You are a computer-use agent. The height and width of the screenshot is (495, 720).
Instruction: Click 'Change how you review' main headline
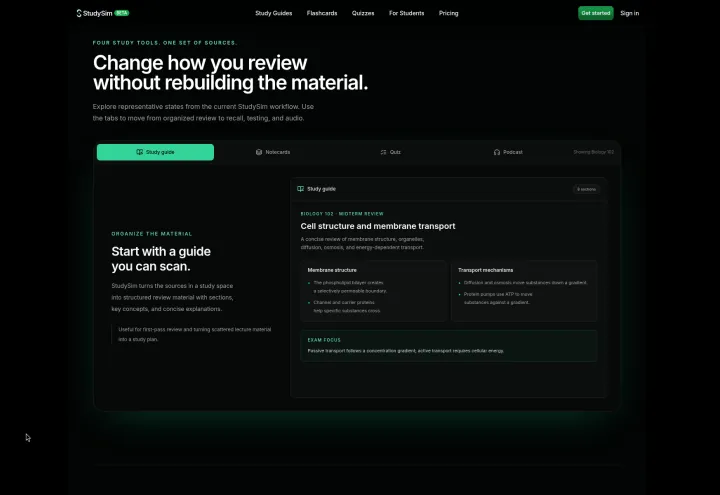click(230, 73)
